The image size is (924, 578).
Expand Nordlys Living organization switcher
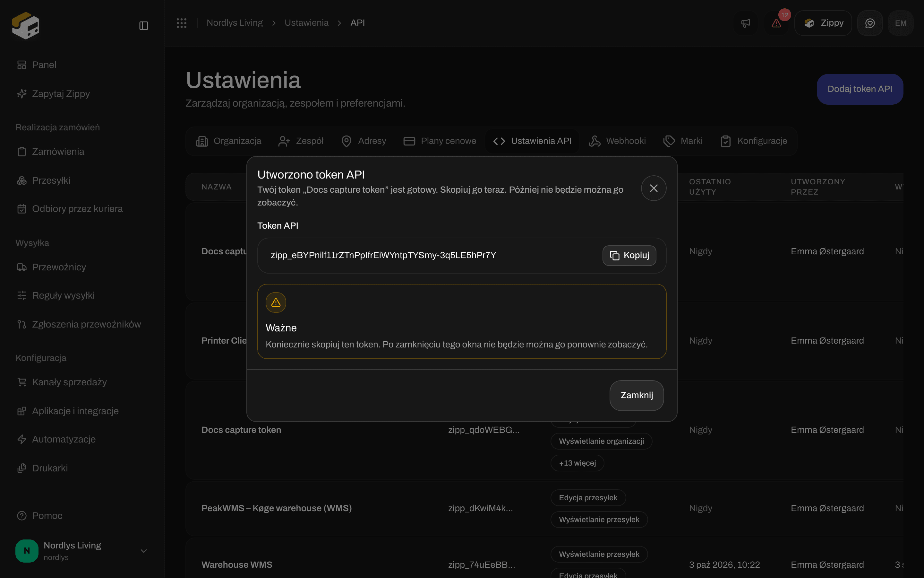pyautogui.click(x=82, y=551)
